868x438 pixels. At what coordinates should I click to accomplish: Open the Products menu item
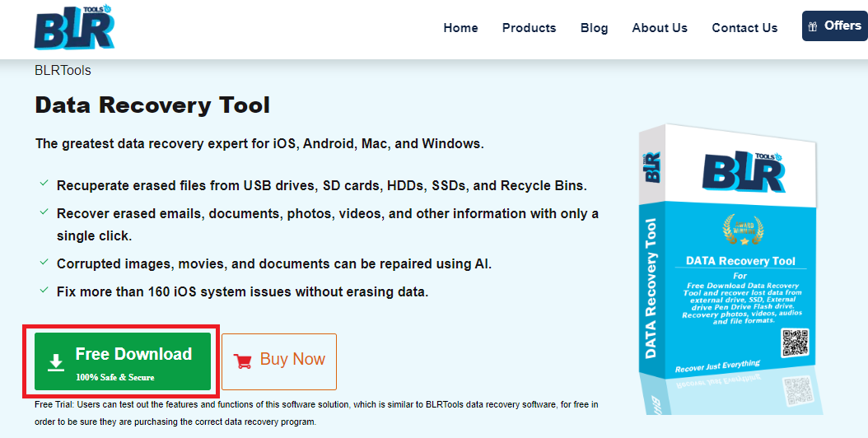[x=530, y=28]
